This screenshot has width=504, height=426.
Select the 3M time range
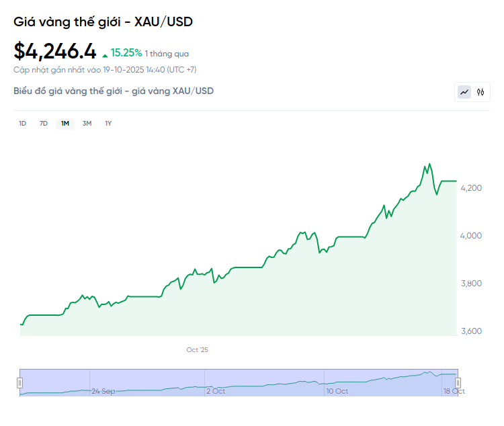(x=87, y=123)
